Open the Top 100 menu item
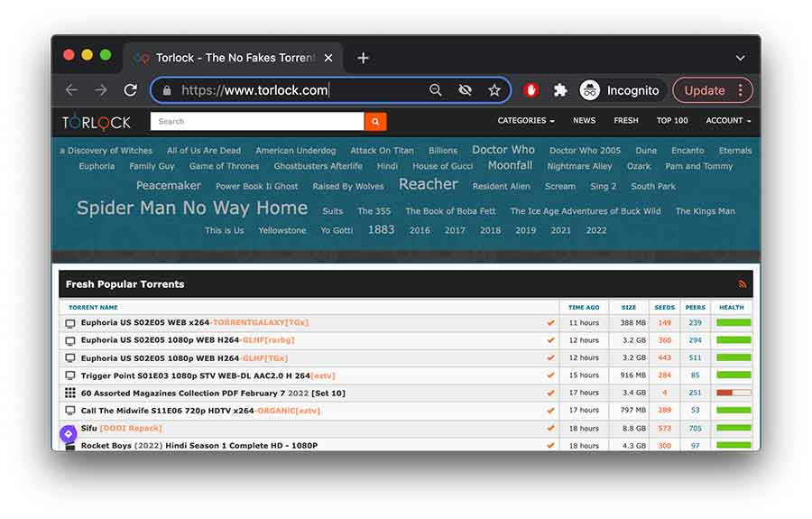This screenshot has height=519, width=812. [x=672, y=121]
